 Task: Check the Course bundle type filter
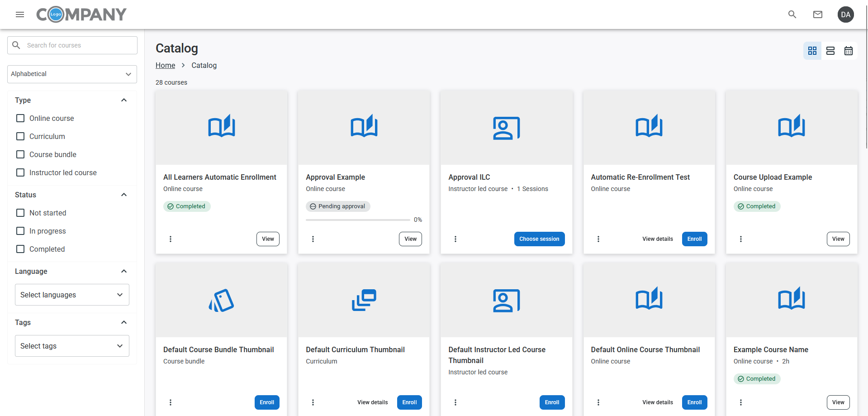pos(20,154)
